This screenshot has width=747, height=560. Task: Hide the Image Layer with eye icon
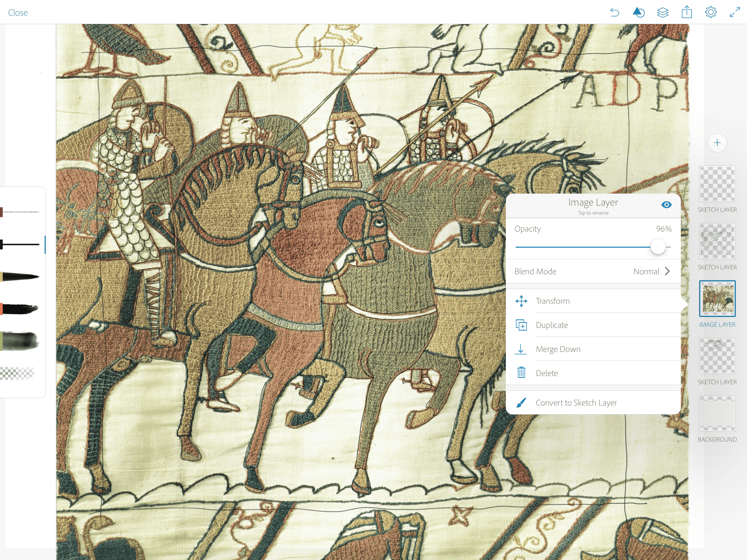tap(666, 205)
